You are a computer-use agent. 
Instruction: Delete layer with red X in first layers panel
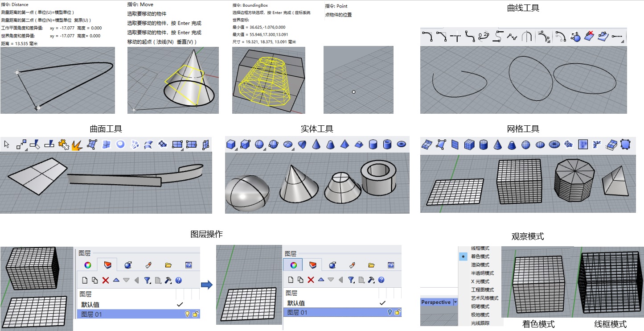pyautogui.click(x=106, y=280)
